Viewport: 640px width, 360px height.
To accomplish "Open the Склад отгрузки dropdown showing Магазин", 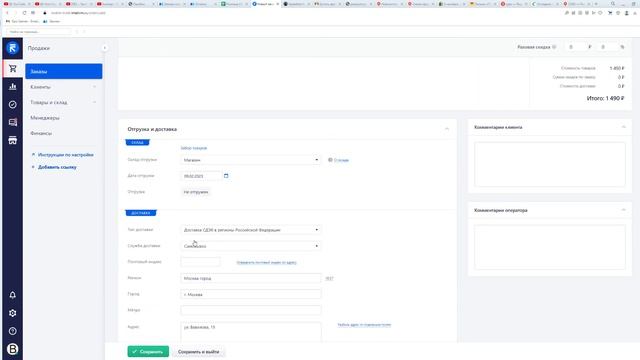I will click(251, 160).
